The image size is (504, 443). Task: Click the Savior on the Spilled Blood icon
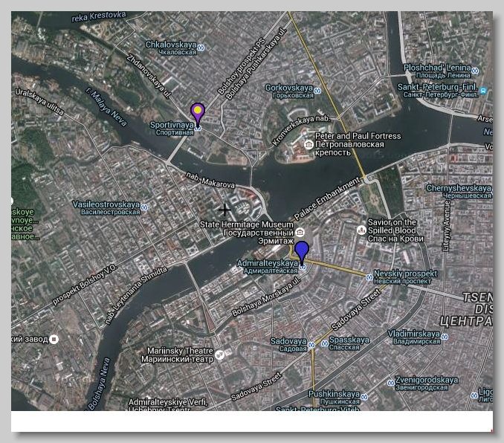tap(361, 230)
